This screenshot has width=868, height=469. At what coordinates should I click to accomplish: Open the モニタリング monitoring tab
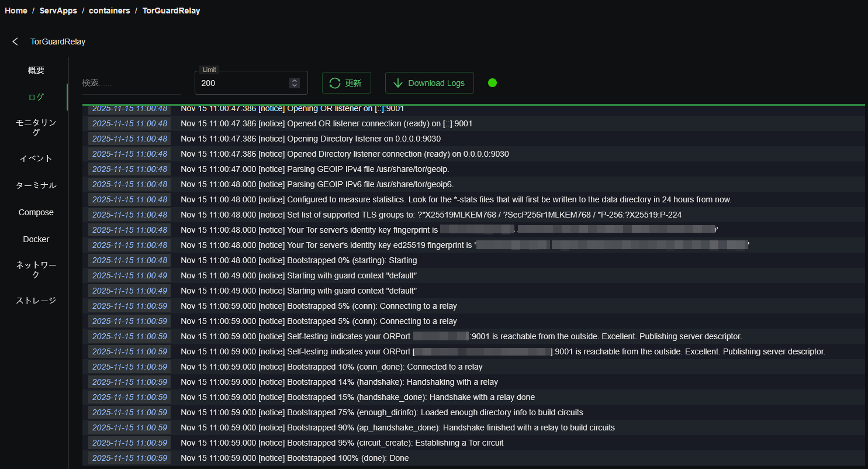pyautogui.click(x=36, y=127)
